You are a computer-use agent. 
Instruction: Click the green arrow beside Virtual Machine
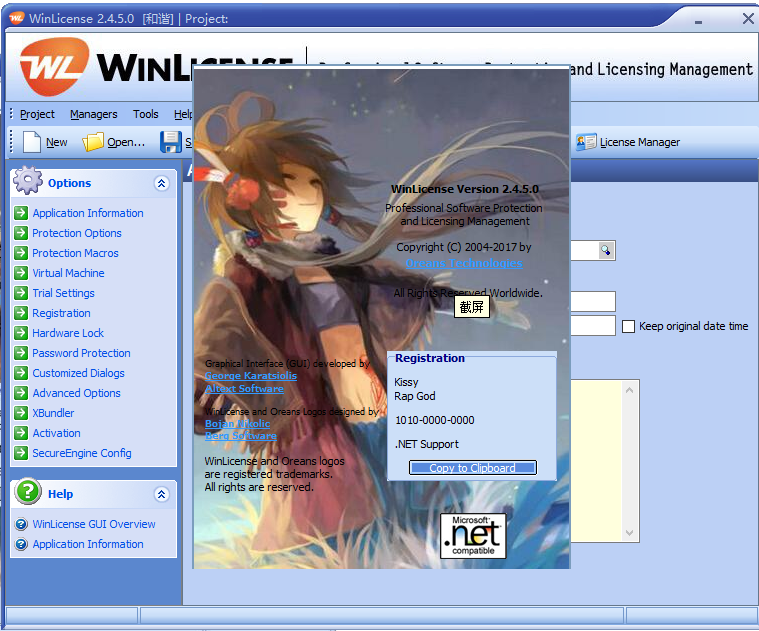pyautogui.click(x=21, y=273)
